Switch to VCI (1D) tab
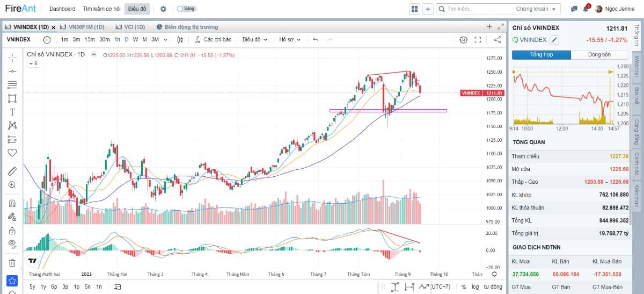 click(x=130, y=26)
